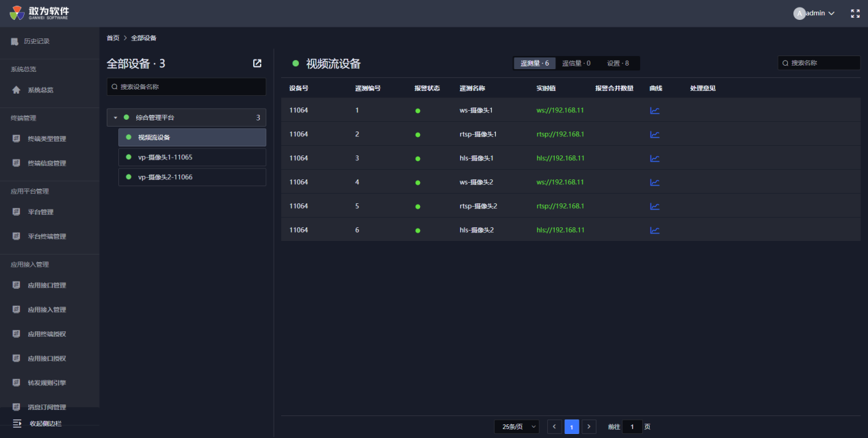Open 平台管理 menu item
The height and width of the screenshot is (438, 868).
click(x=40, y=212)
